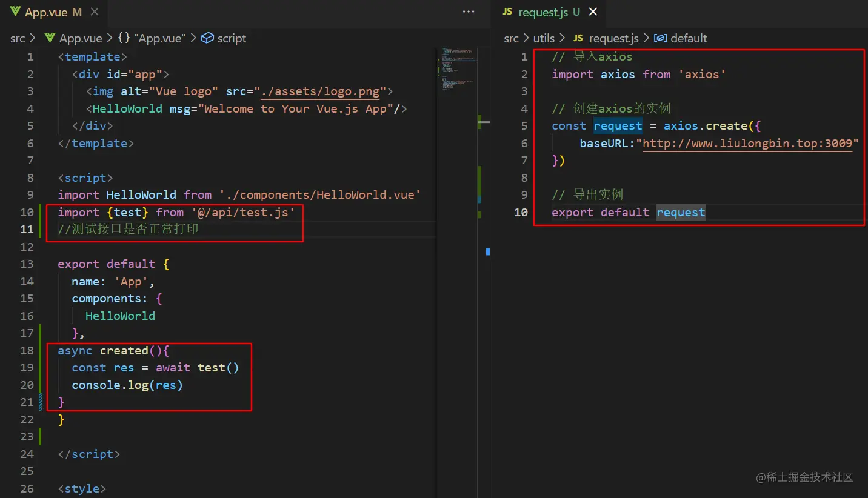Screen dimensions: 868x498
Task: Click the Vue logo icon on App.vue tab
Action: (15, 12)
